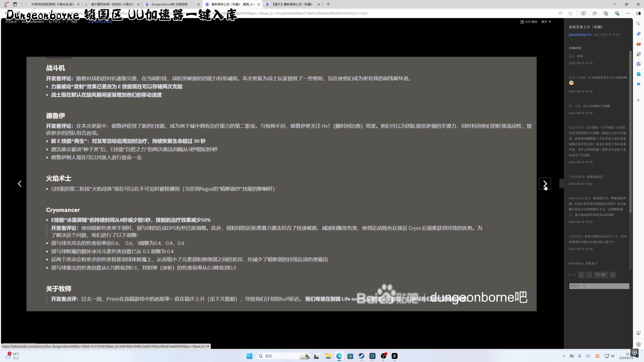Close the dungeonborne吧-百度贴吧 tab
The image size is (644, 362).
point(199,4)
